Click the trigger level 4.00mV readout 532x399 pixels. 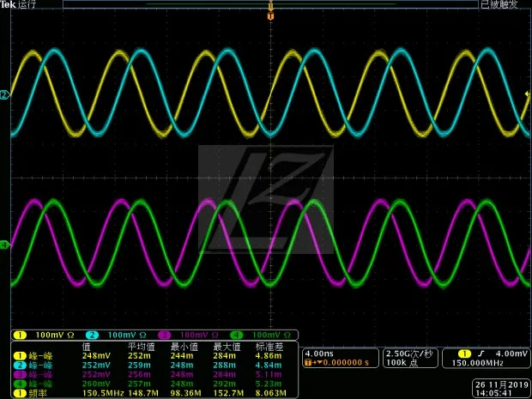pos(511,354)
